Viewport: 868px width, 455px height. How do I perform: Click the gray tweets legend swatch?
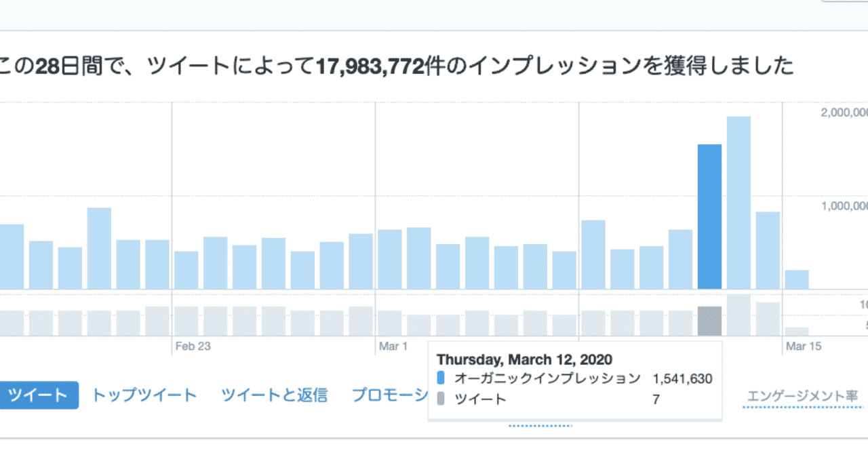click(441, 399)
